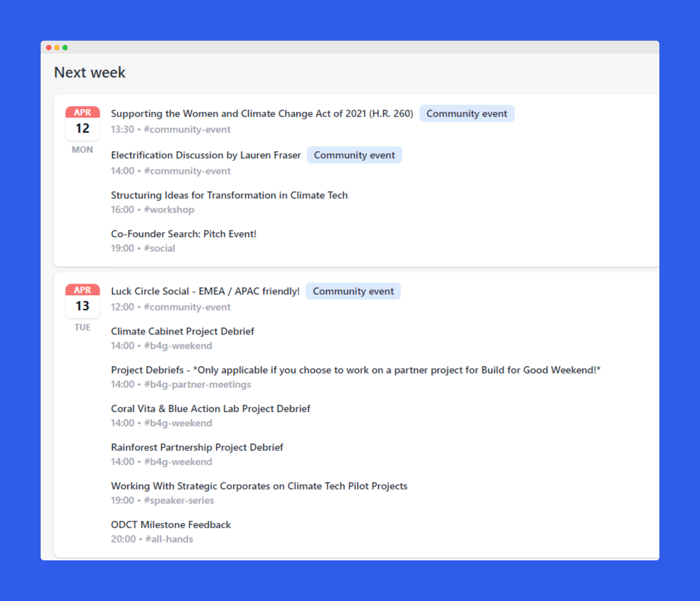
Task: Click the APR 12 calendar date icon
Action: point(83,123)
